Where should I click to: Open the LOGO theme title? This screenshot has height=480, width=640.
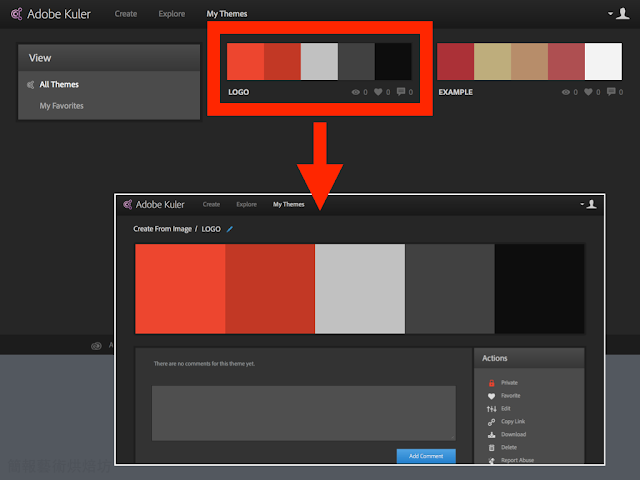238,92
